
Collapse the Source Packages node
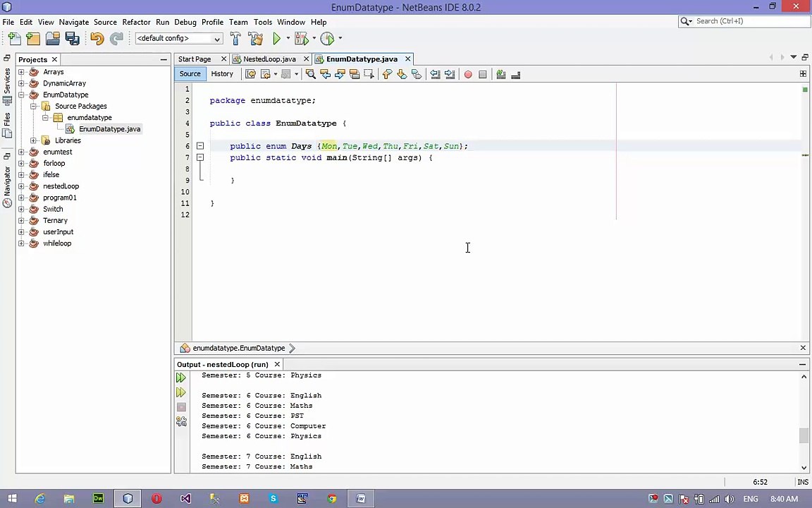point(33,107)
